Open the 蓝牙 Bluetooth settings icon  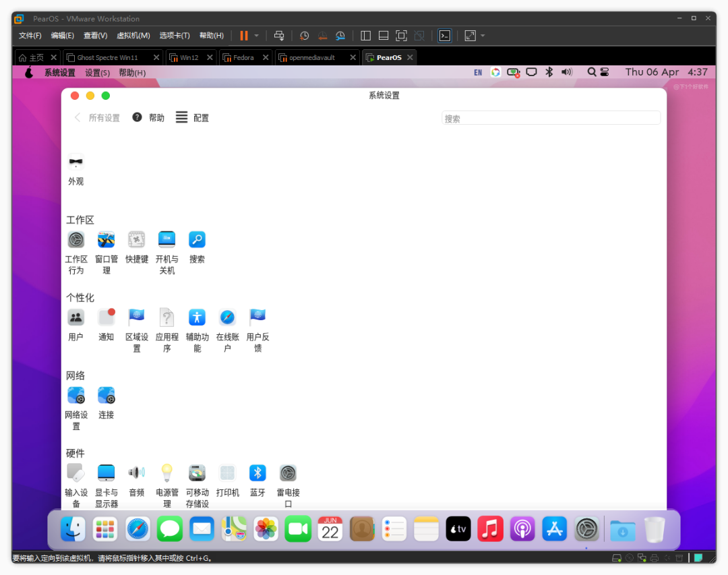point(257,481)
